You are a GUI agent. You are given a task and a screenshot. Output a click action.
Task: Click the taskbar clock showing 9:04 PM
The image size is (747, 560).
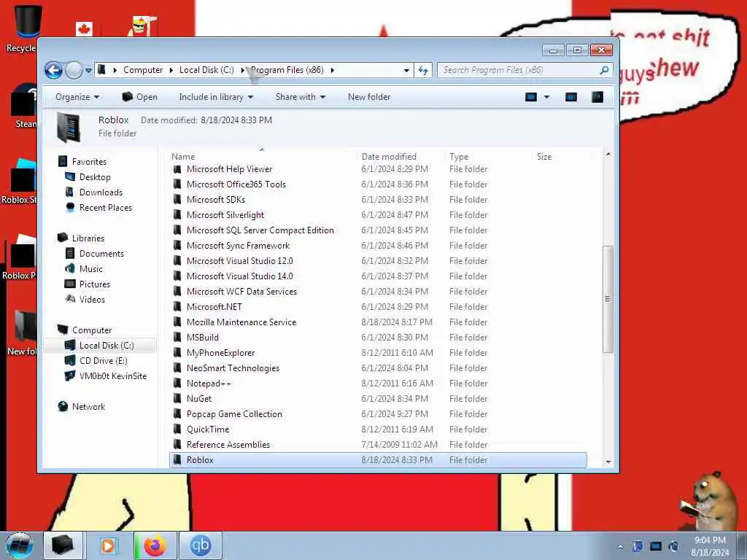pos(710,546)
